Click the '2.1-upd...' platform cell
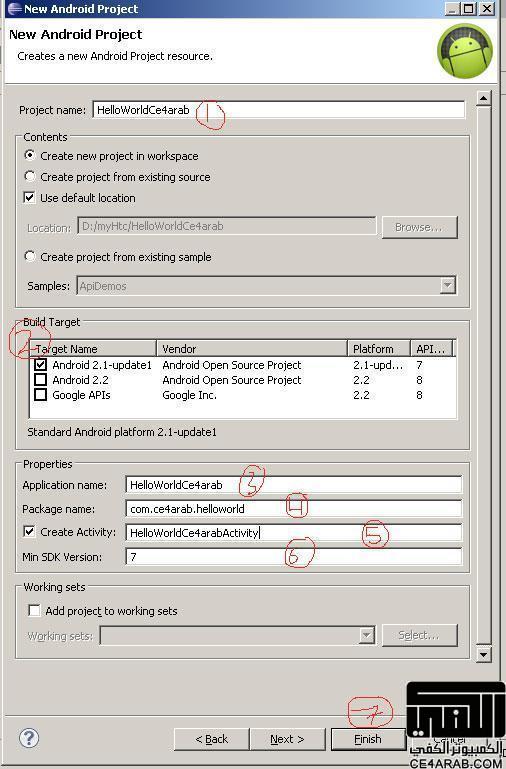 (x=378, y=365)
